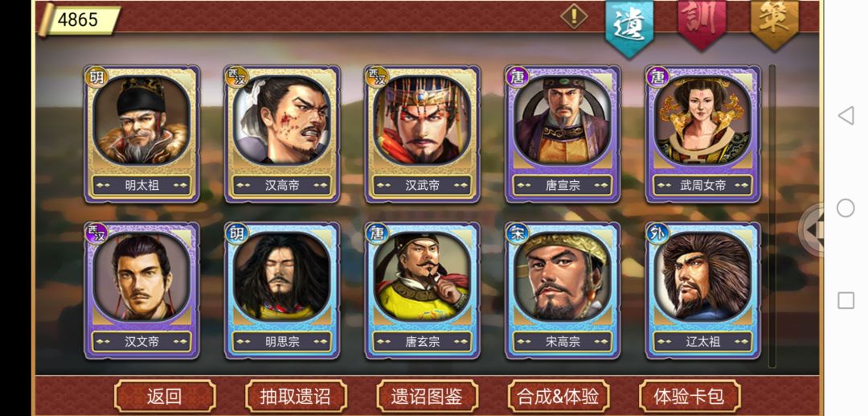Tap the Android recent apps square
Screen dimensions: 868x416
tap(845, 301)
